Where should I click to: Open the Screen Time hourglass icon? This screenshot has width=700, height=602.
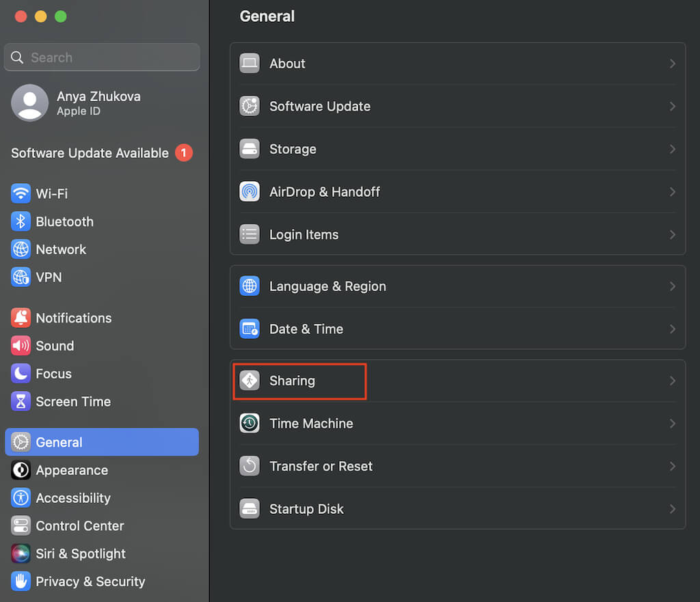(21, 401)
